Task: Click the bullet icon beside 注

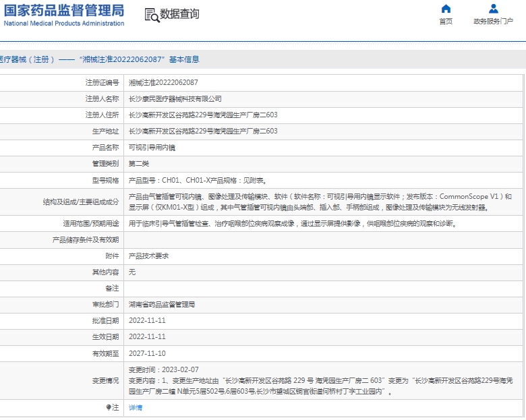Action: 109,407
